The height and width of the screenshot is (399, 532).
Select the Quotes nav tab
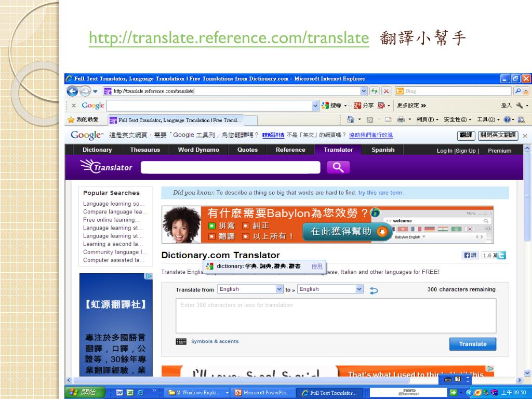pos(247,150)
